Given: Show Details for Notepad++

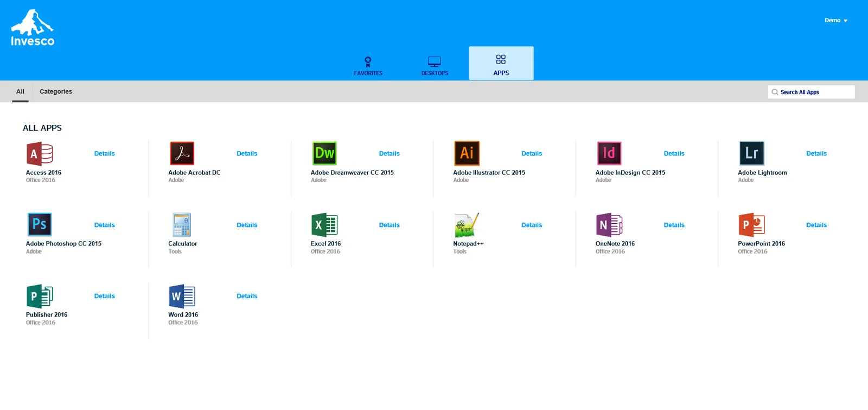Looking at the screenshot, I should point(532,225).
